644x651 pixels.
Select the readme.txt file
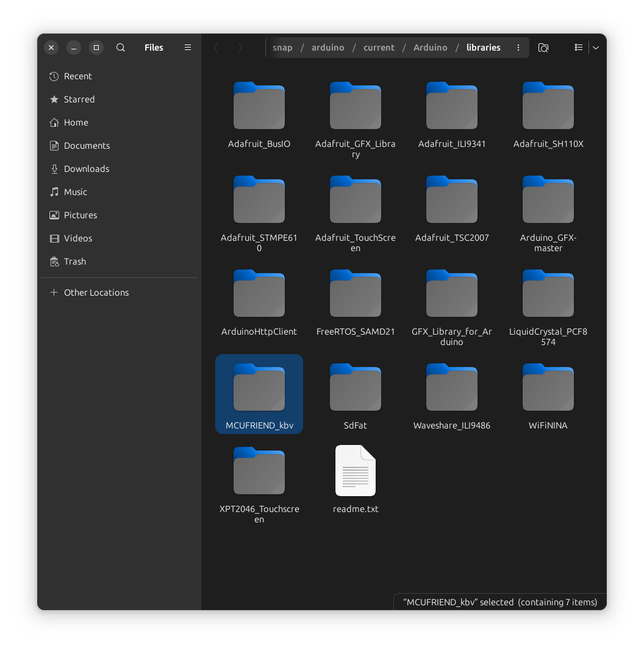(356, 480)
